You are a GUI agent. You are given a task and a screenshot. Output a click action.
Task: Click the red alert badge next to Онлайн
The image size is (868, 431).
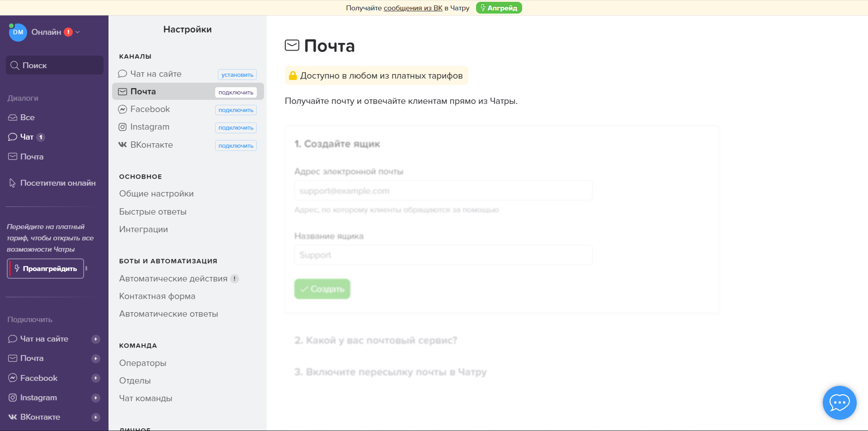point(68,32)
